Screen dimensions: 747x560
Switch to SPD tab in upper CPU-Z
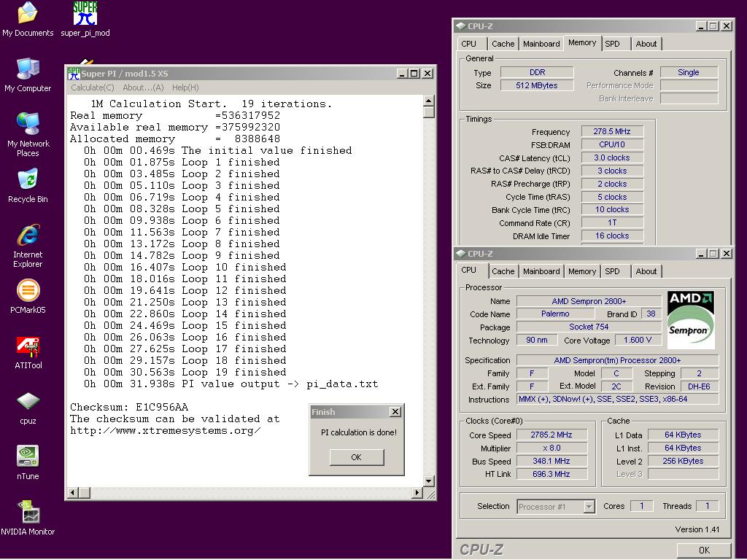612,44
